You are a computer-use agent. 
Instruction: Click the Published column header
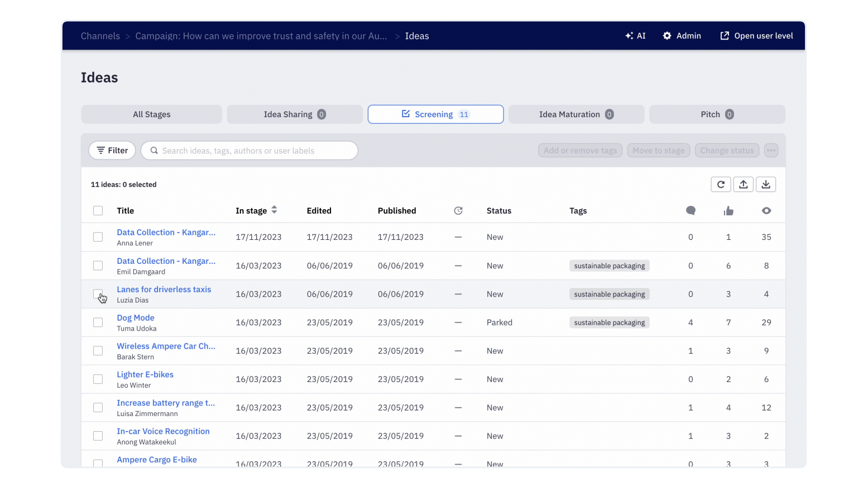tap(397, 211)
